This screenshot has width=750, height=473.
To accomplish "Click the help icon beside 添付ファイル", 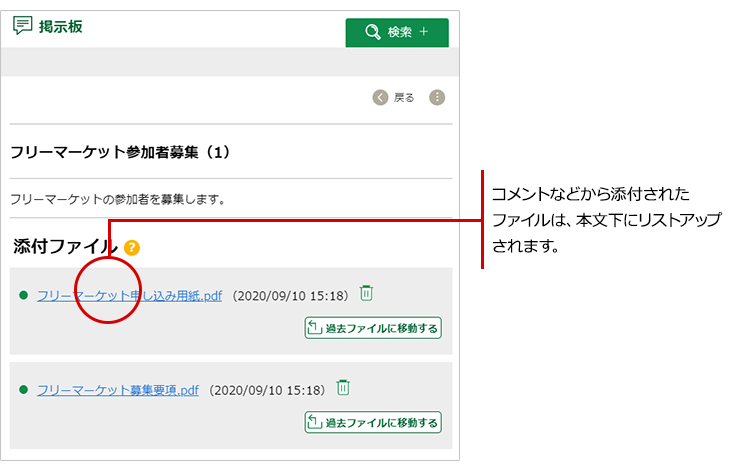I will (132, 247).
